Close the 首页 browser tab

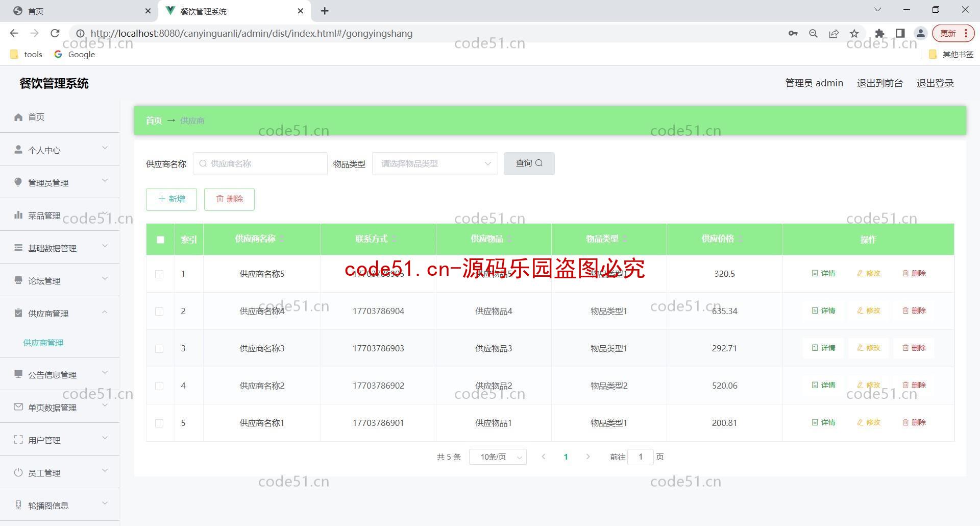click(148, 11)
